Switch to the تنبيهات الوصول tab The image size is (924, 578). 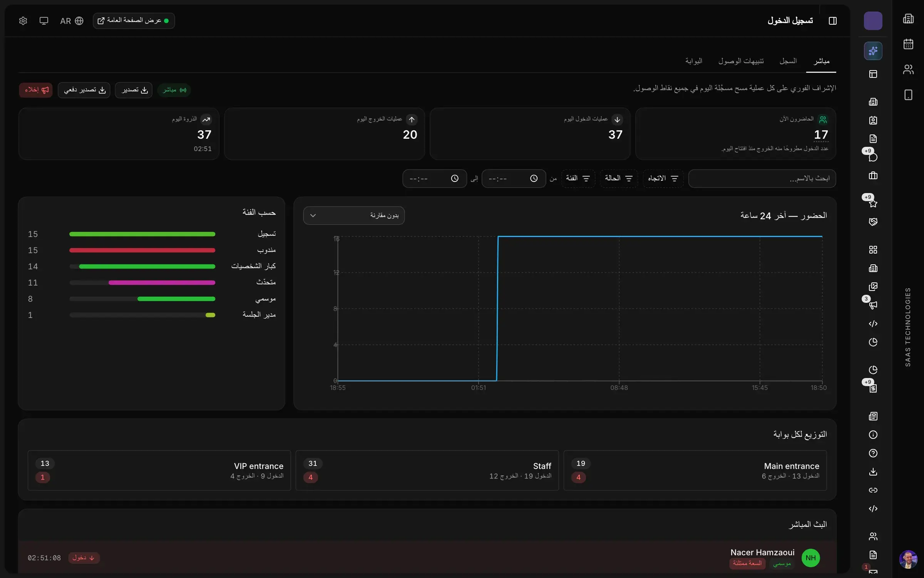click(x=741, y=61)
